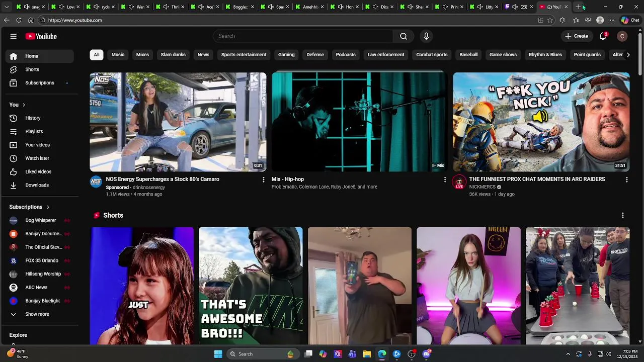Open the ABC News subscription

tap(40, 288)
